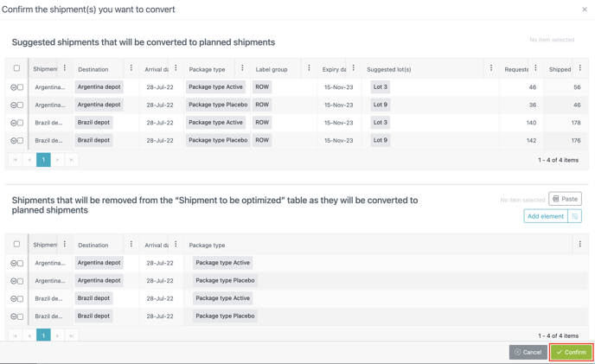Open the Destination column menu in the suggested shipments table

[x=131, y=68]
